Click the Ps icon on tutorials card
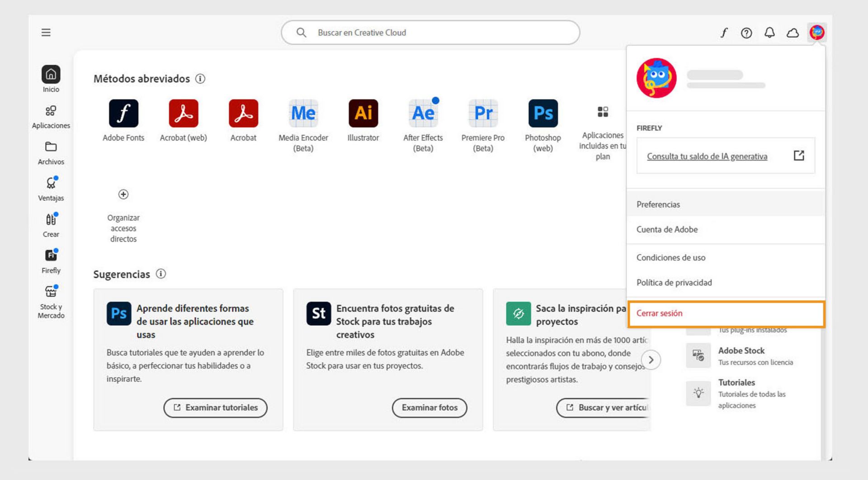Screen dimensions: 868x480 [119, 314]
